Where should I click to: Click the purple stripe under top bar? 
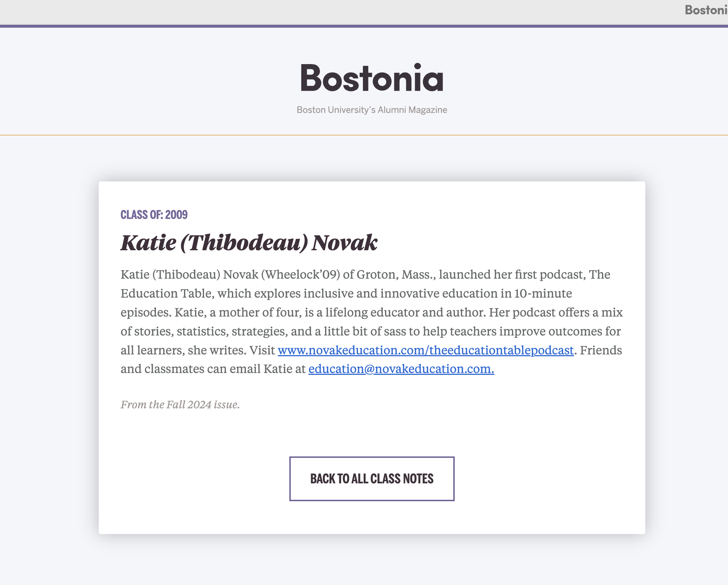click(x=364, y=26)
